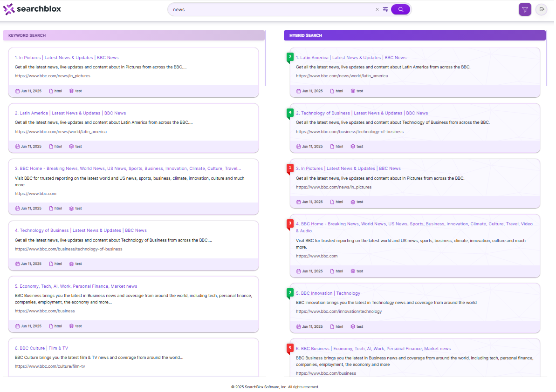Viewport: 556px width, 392px height.
Task: Click green rank badge 2 on hybrid Latin America
Action: pyautogui.click(x=291, y=57)
